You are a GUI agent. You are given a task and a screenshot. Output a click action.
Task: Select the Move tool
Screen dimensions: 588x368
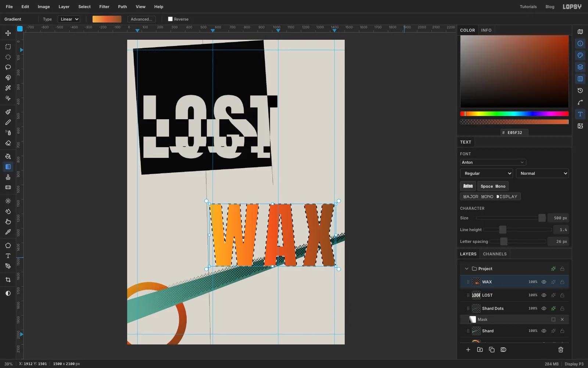[x=8, y=33]
